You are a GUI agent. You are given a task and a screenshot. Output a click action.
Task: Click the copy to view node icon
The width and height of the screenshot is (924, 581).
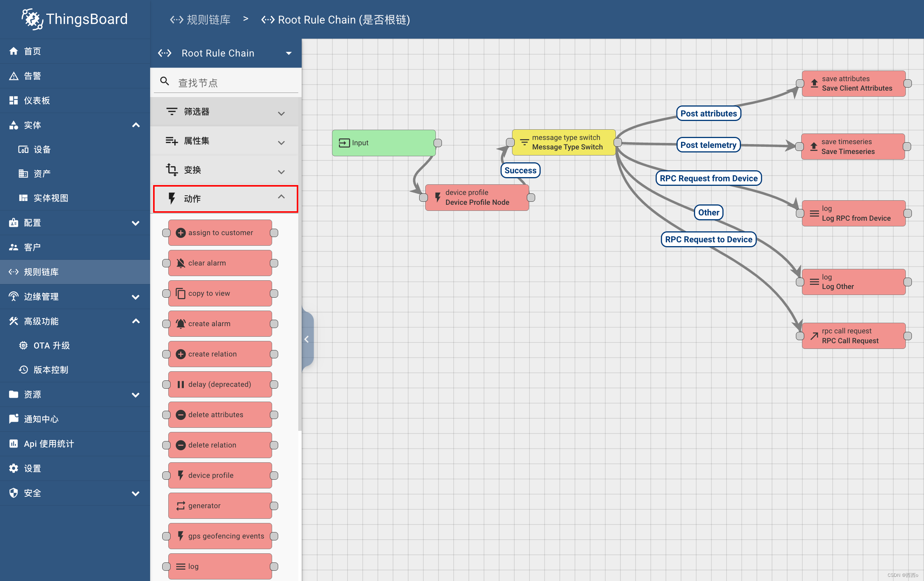pos(180,294)
